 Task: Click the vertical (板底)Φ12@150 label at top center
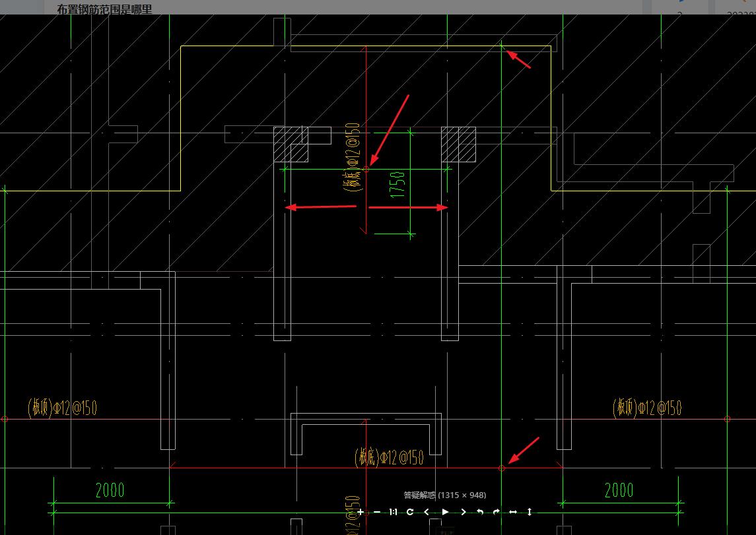pos(352,157)
